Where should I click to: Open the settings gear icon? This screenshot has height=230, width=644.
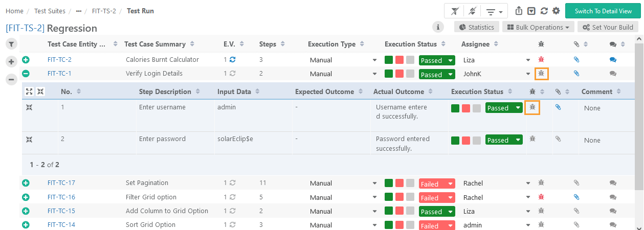tap(556, 11)
